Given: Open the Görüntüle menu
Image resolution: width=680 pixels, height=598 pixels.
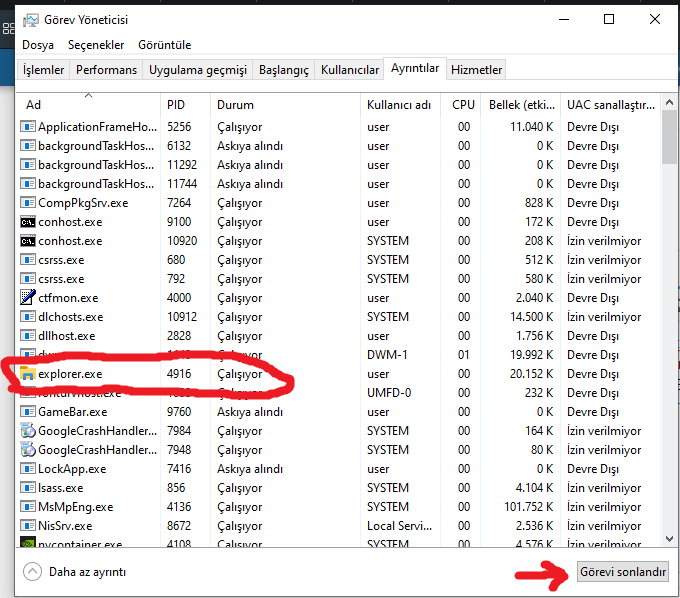Looking at the screenshot, I should pos(164,45).
